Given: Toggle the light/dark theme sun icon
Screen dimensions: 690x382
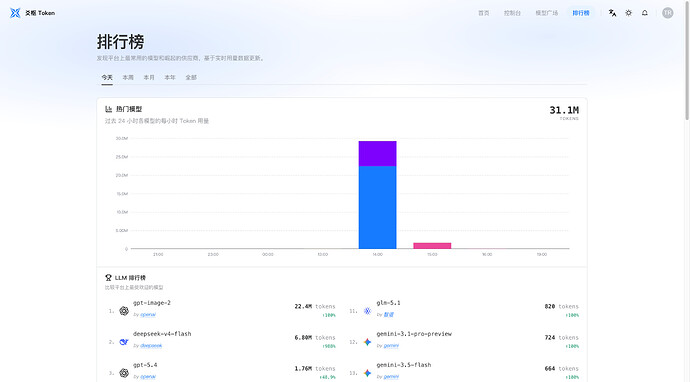Looking at the screenshot, I should click(x=628, y=13).
